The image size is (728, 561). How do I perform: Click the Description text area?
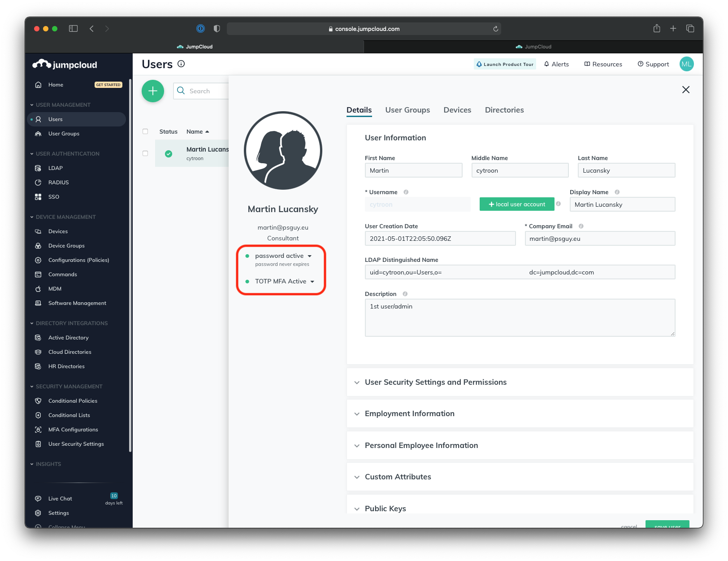(520, 317)
